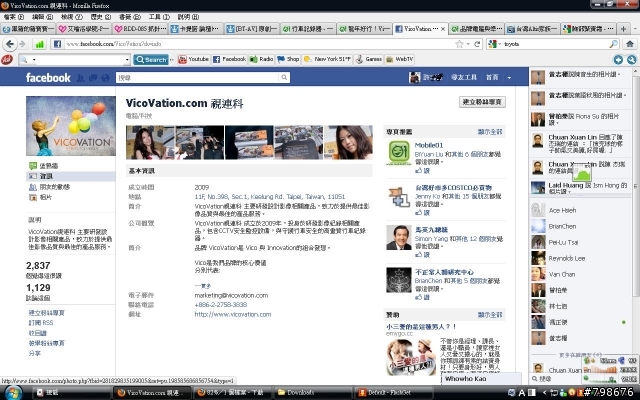
Task: Click the round plus icon on the Ask toolbar
Action: 618,60
